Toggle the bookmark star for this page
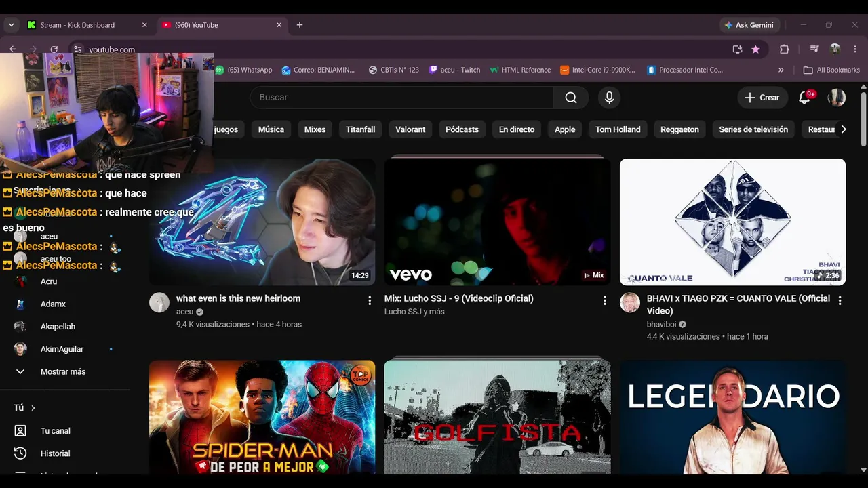This screenshot has width=868, height=488. tap(755, 49)
